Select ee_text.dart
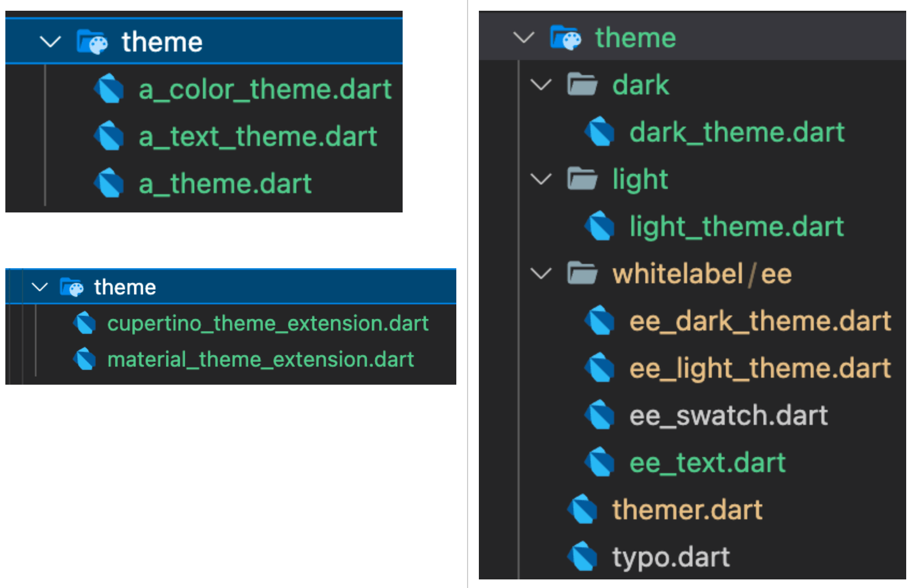 click(708, 462)
